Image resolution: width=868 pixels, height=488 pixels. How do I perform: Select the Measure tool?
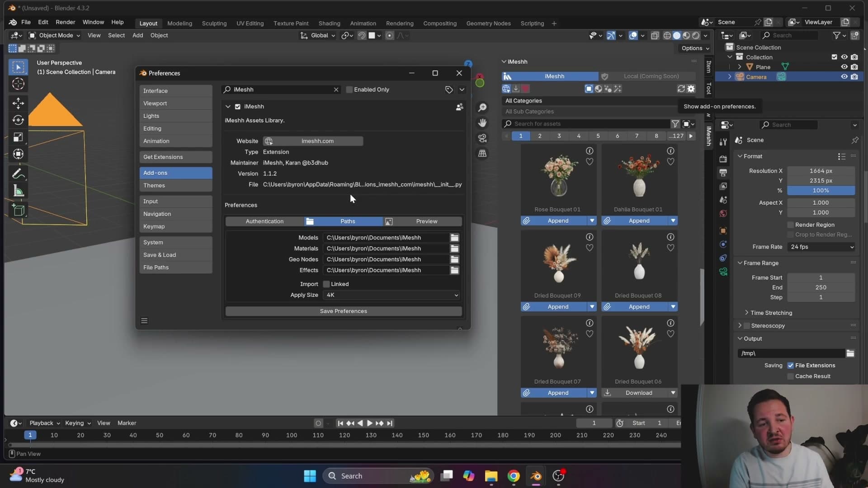[18, 191]
